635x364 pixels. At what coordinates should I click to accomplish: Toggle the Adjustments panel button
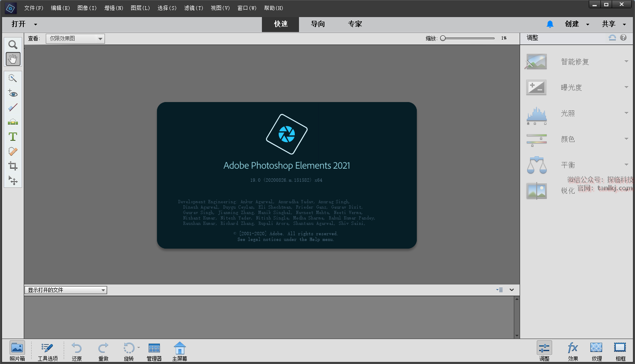tap(544, 351)
